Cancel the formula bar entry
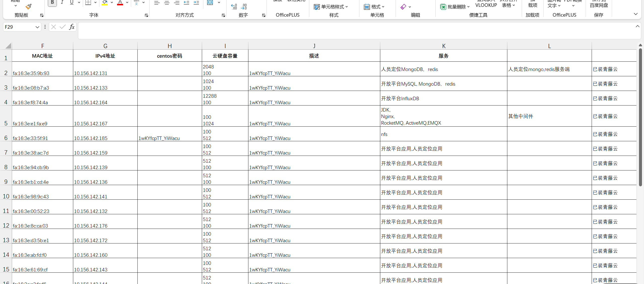644x284 pixels. pos(54,27)
